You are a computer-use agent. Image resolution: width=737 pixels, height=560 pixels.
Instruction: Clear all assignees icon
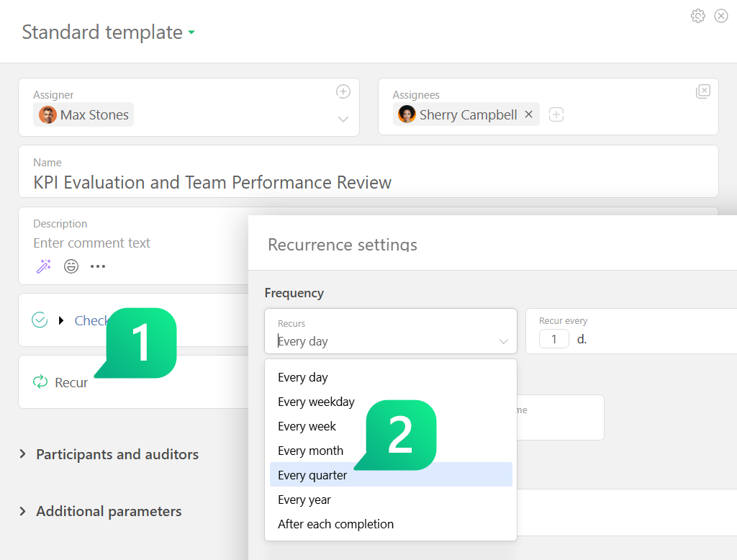[703, 91]
